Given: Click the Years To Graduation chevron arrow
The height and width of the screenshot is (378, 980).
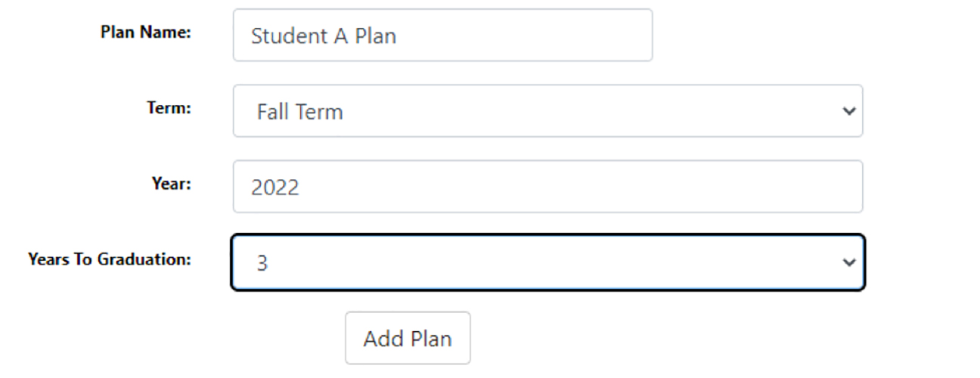Looking at the screenshot, I should click(x=848, y=262).
